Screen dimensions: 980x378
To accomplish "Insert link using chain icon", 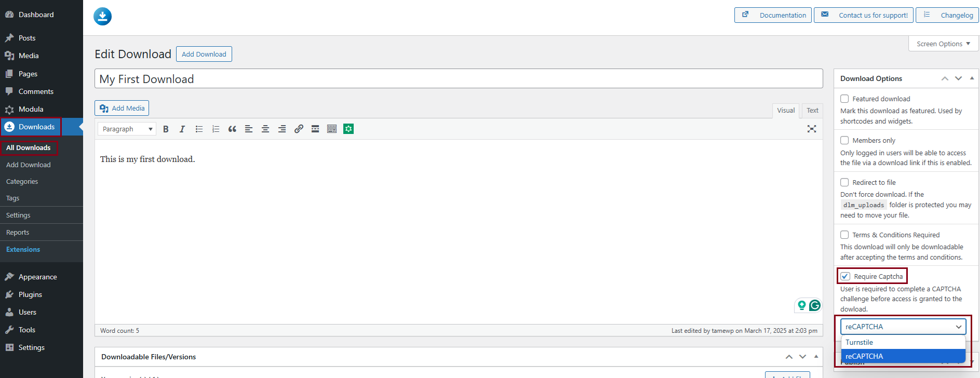I will click(x=299, y=129).
